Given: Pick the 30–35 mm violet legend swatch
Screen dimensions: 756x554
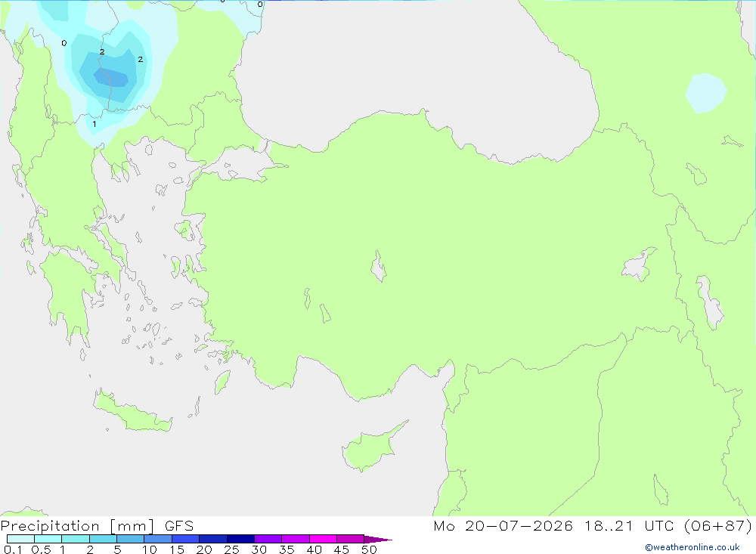Looking at the screenshot, I should (x=268, y=539).
